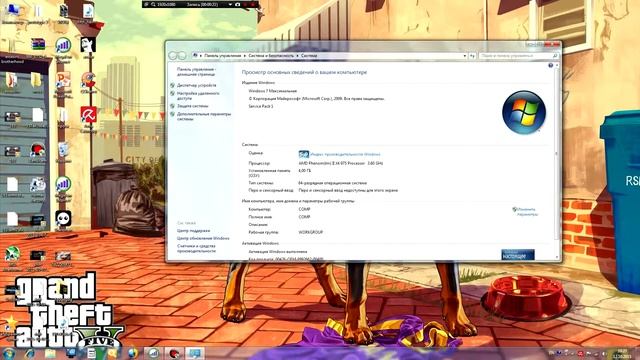640x360 pixels.
Task: Click the Windows Experience Index score badge
Action: [x=303, y=154]
